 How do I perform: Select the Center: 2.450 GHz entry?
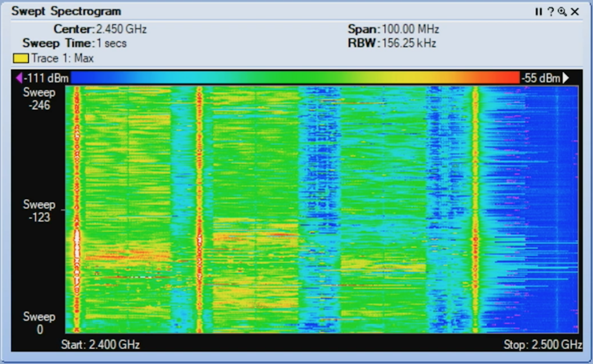coord(100,29)
